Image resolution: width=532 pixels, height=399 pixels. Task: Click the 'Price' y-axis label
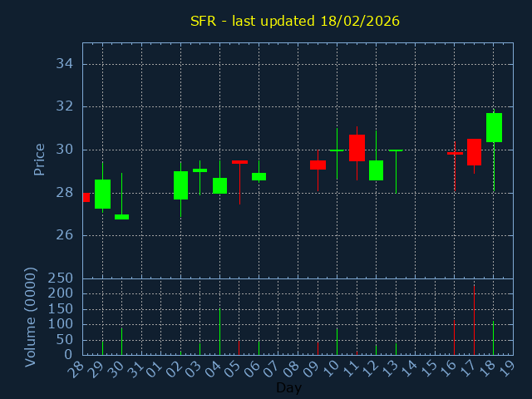click(x=39, y=159)
